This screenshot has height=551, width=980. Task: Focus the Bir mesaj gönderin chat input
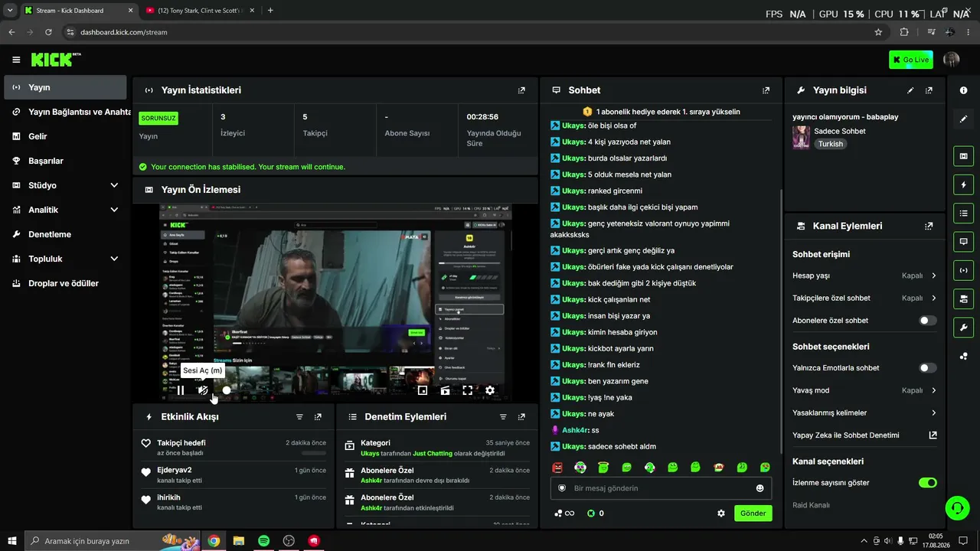661,488
